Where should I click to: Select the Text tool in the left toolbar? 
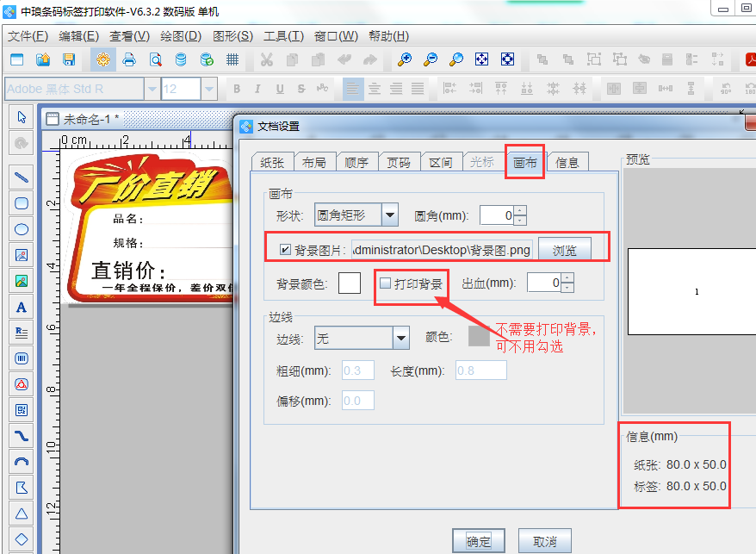(21, 308)
